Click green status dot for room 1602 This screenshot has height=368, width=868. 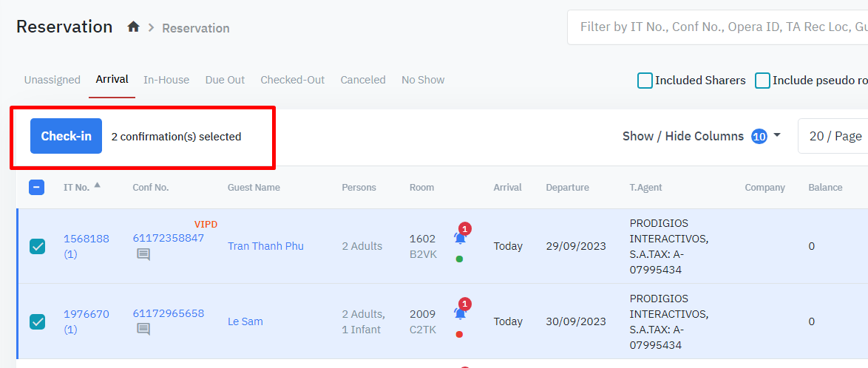tap(460, 259)
